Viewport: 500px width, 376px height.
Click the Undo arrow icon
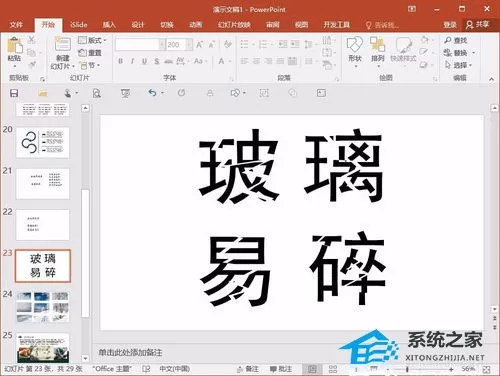click(x=152, y=93)
